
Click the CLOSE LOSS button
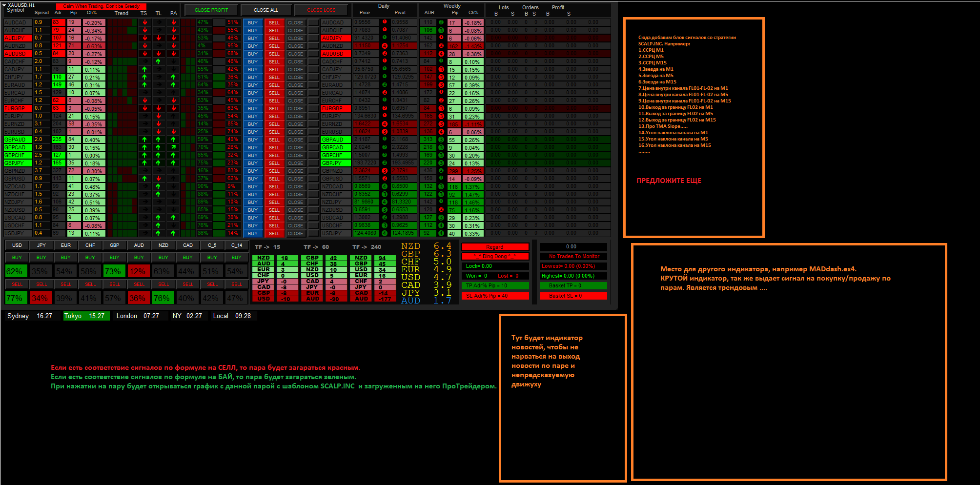pyautogui.click(x=321, y=10)
